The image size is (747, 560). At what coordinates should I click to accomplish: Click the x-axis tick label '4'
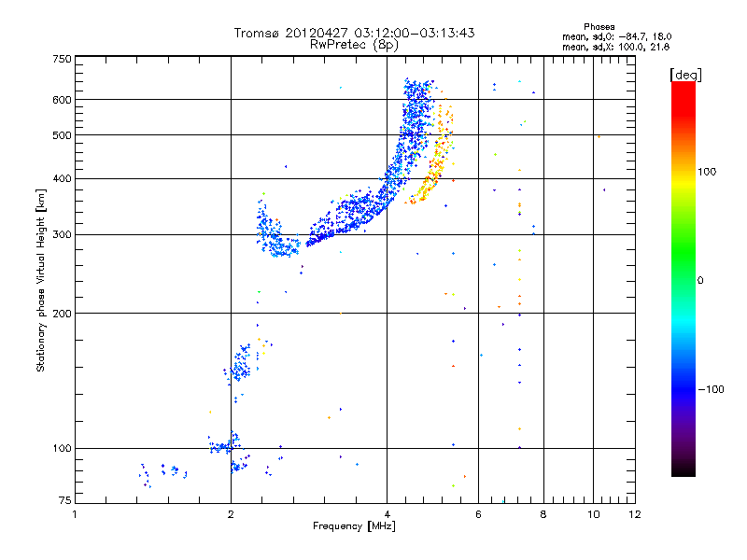(x=387, y=514)
